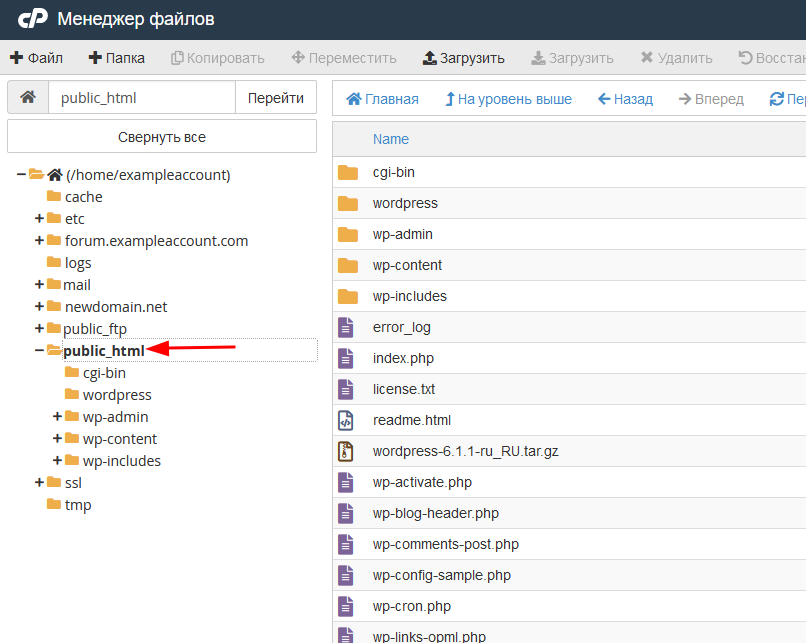Image resolution: width=806 pixels, height=643 pixels.
Task: Click the readme.html code file icon
Action: pos(346,420)
